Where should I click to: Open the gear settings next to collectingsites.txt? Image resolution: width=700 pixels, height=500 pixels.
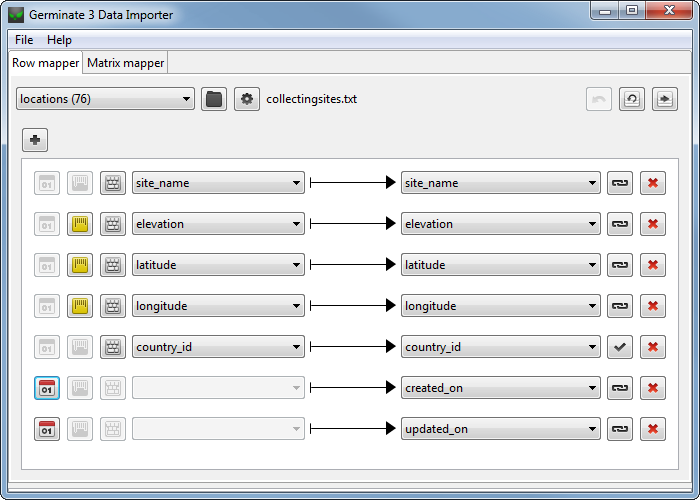point(247,99)
